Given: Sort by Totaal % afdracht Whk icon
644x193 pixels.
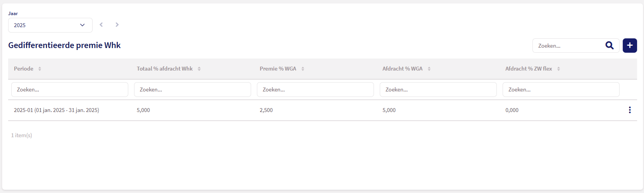Looking at the screenshot, I should (x=199, y=69).
